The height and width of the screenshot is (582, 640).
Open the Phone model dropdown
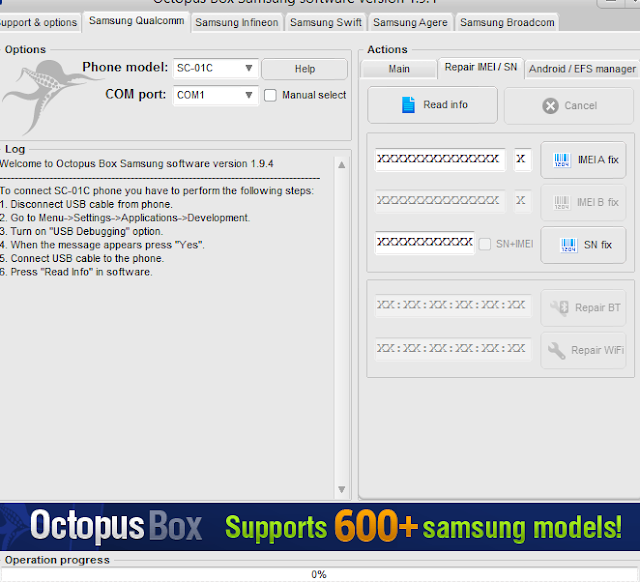(216, 68)
